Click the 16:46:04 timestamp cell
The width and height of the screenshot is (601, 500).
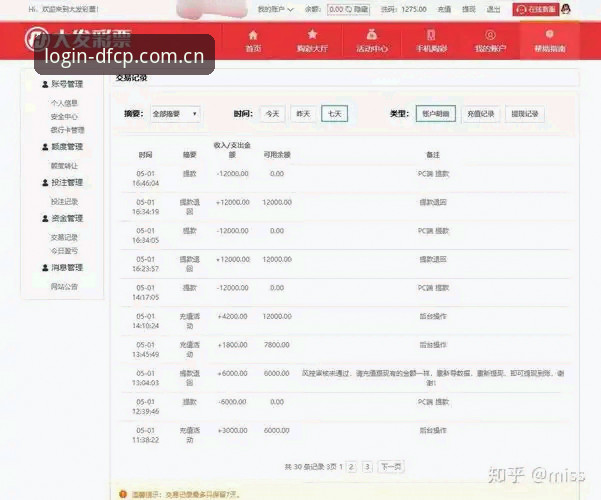[x=146, y=183]
